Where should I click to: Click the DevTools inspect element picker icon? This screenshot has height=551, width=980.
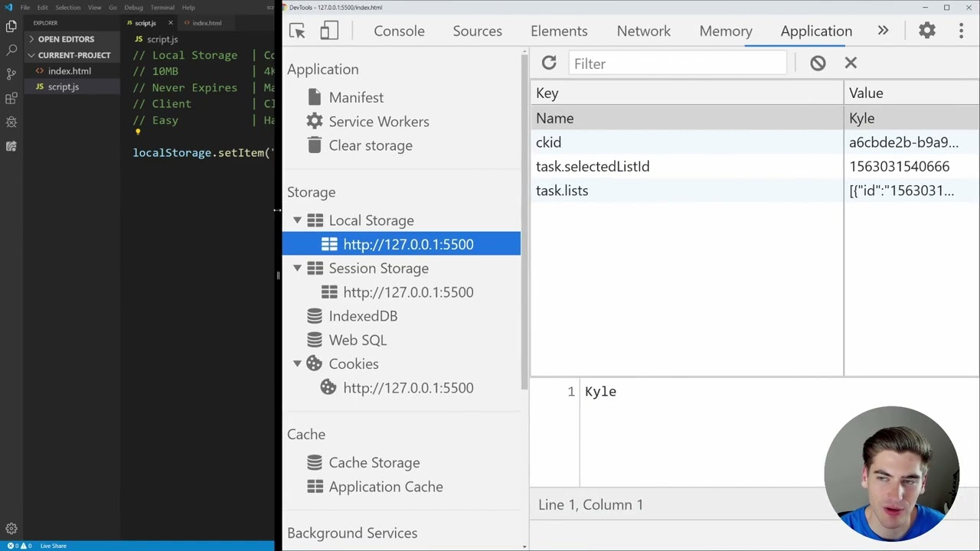(297, 31)
